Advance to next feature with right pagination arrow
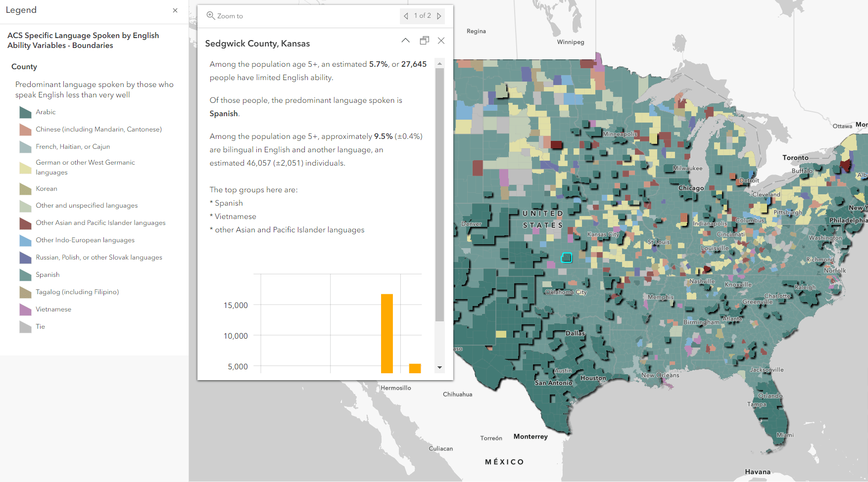This screenshot has width=868, height=482. [439, 15]
